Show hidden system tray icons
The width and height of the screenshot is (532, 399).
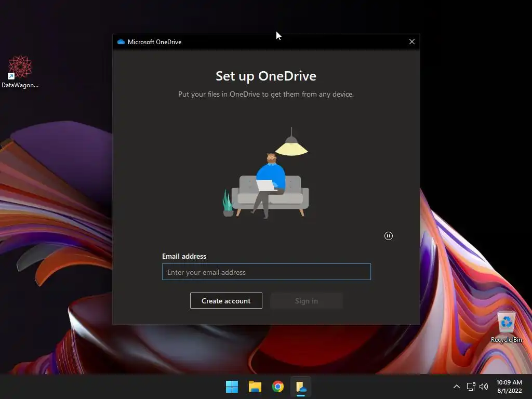click(x=457, y=387)
